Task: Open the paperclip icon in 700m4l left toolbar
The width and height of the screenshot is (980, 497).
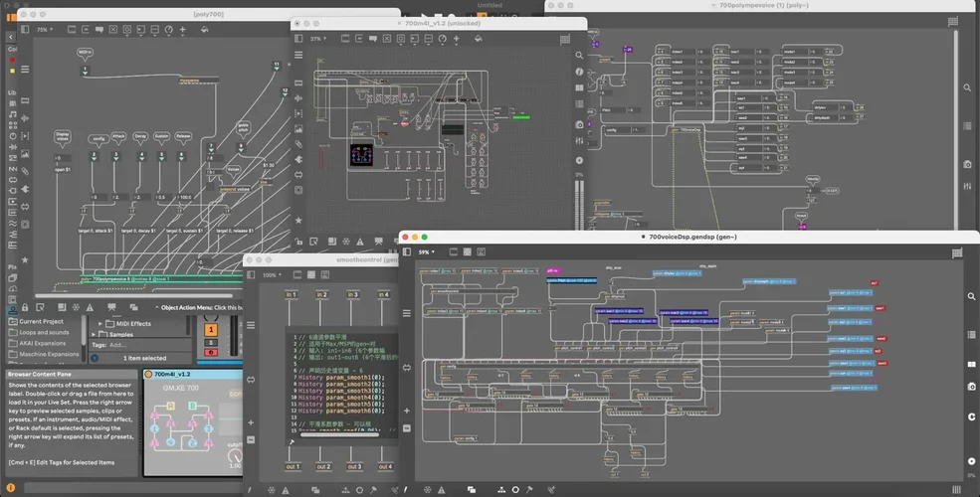Action: [298, 145]
